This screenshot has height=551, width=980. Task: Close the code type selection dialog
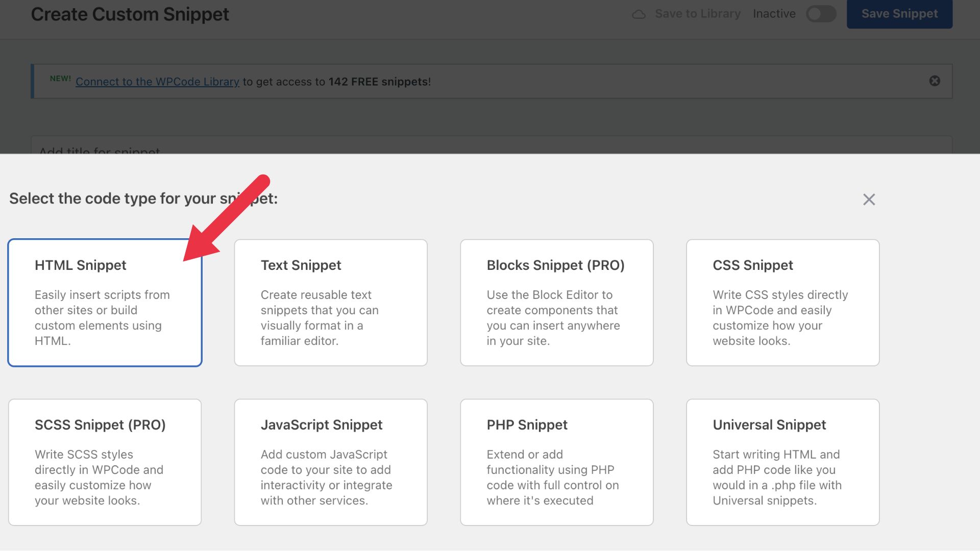pos(869,199)
